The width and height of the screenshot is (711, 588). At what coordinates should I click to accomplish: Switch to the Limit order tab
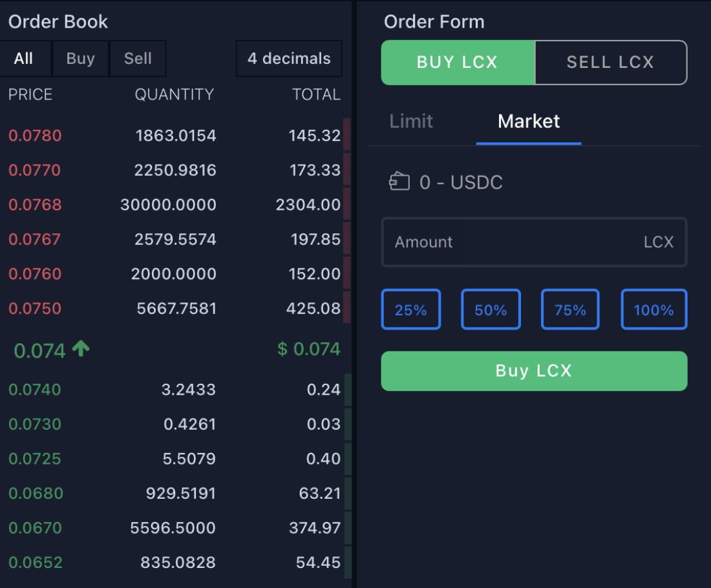click(x=411, y=121)
